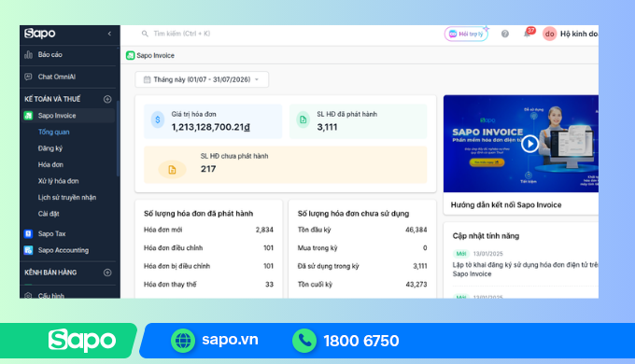635x364 pixels.
Task: Open notifications bell with 37 badge
Action: pos(528,34)
